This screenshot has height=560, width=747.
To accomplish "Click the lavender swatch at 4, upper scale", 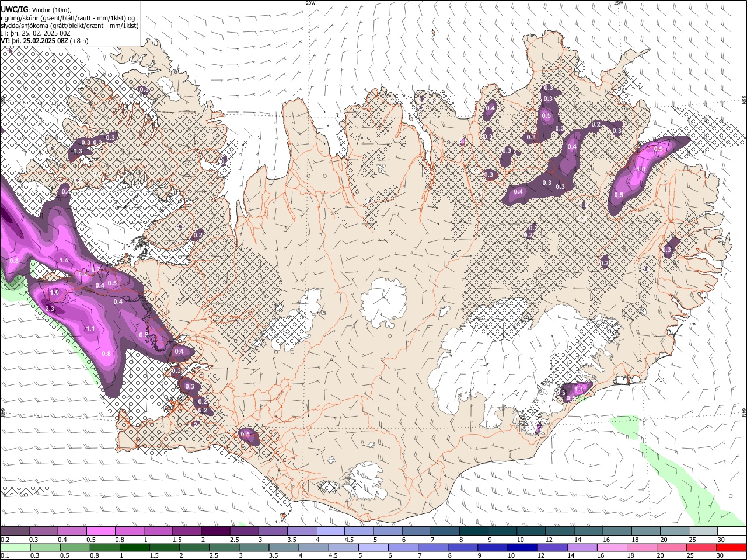I will coord(330,531).
